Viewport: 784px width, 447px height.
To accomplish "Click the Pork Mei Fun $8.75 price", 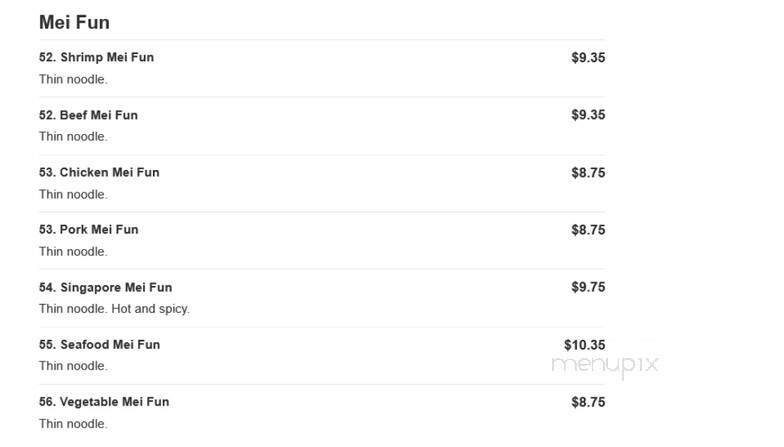I will (x=588, y=230).
